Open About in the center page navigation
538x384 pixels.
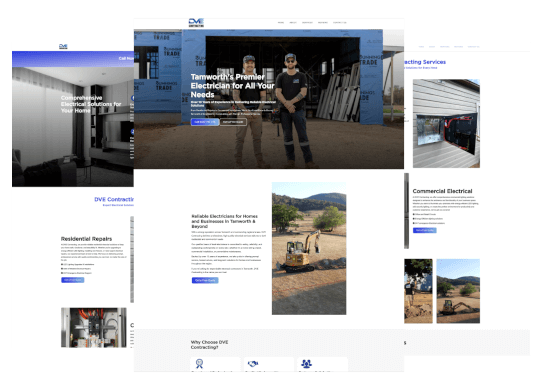tap(293, 23)
